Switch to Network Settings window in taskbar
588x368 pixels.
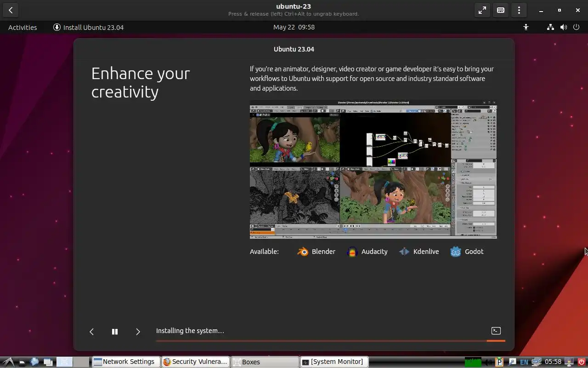tap(126, 362)
